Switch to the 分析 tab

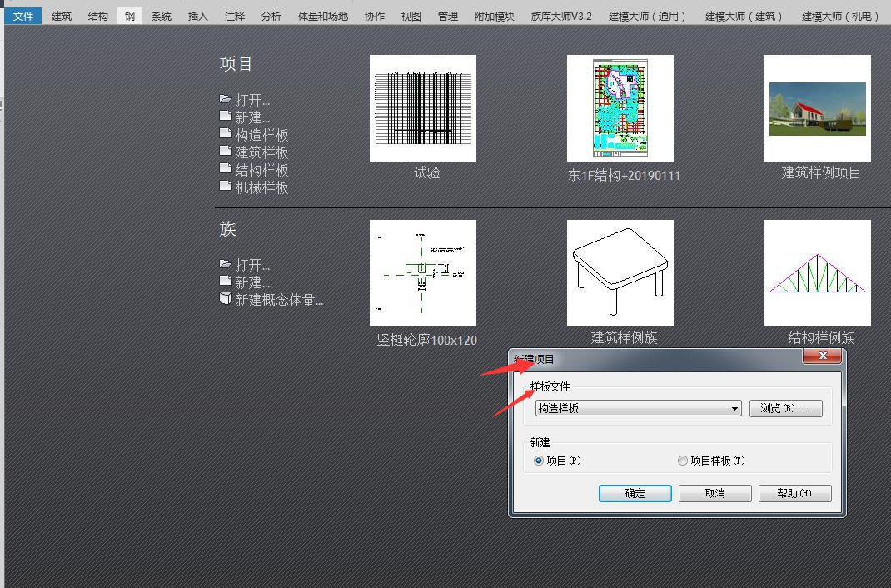(x=271, y=16)
